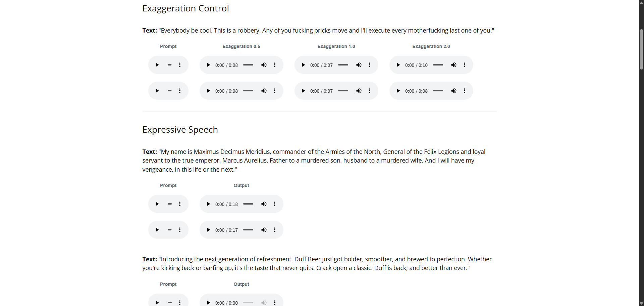This screenshot has height=306, width=644.
Task: Mute the 0:17 Maximus output player
Action: click(264, 230)
